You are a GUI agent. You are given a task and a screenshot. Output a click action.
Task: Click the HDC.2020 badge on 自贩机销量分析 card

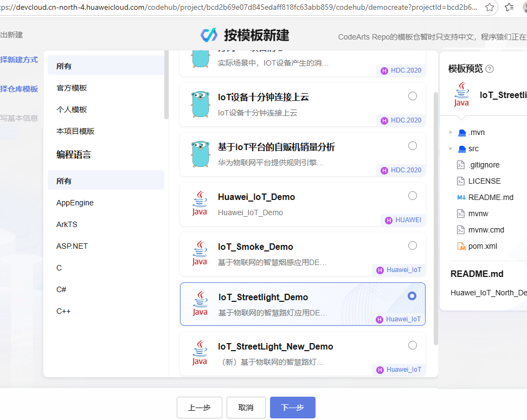[401, 170]
